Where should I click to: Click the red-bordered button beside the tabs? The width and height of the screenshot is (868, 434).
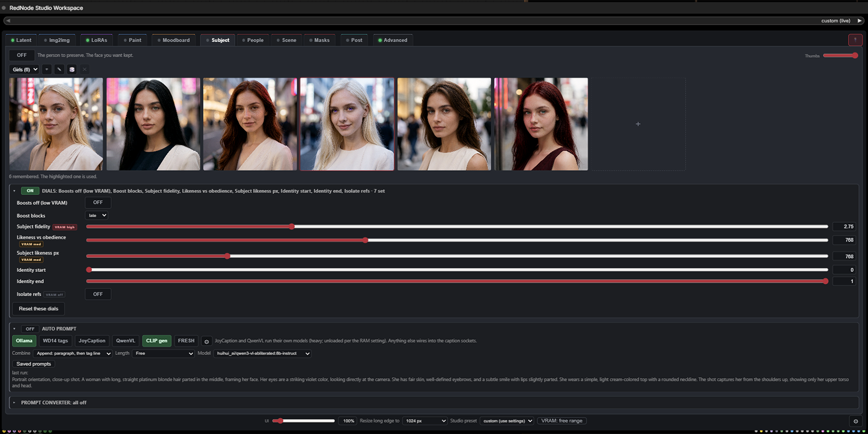[855, 40]
